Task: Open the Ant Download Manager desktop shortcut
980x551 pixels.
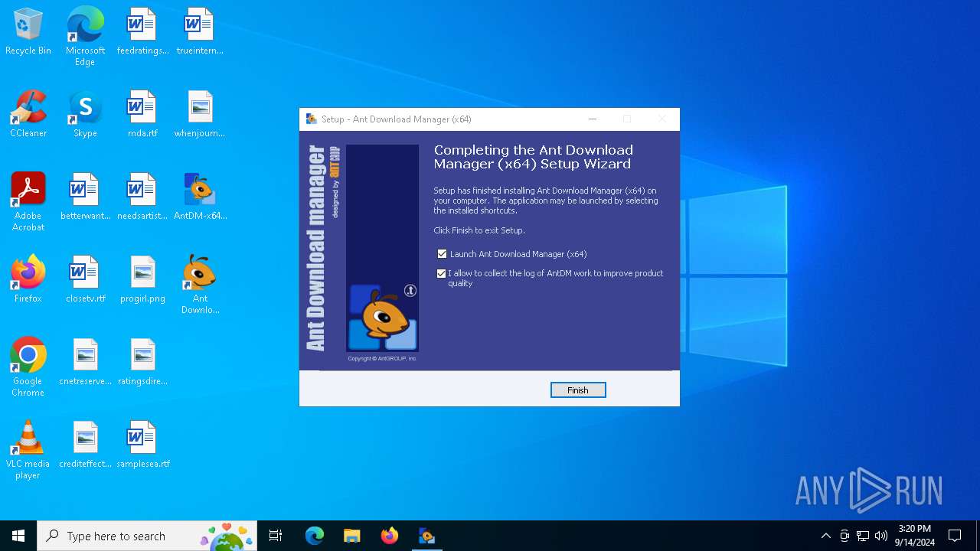Action: (x=200, y=285)
